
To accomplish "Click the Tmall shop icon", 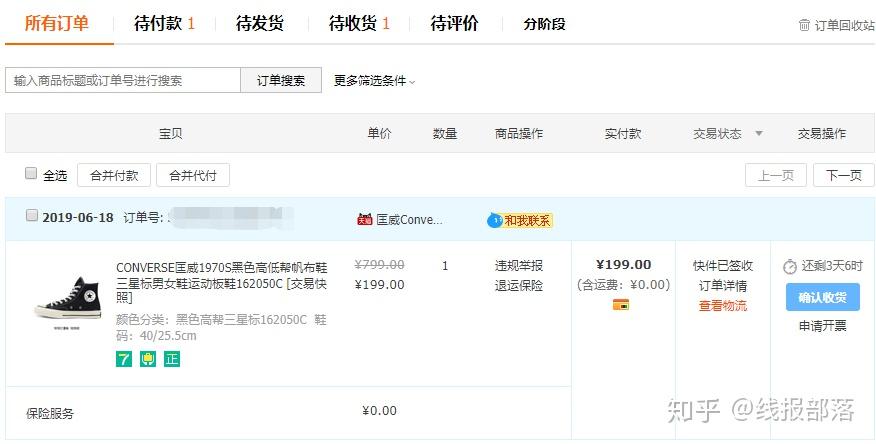I will 364,220.
